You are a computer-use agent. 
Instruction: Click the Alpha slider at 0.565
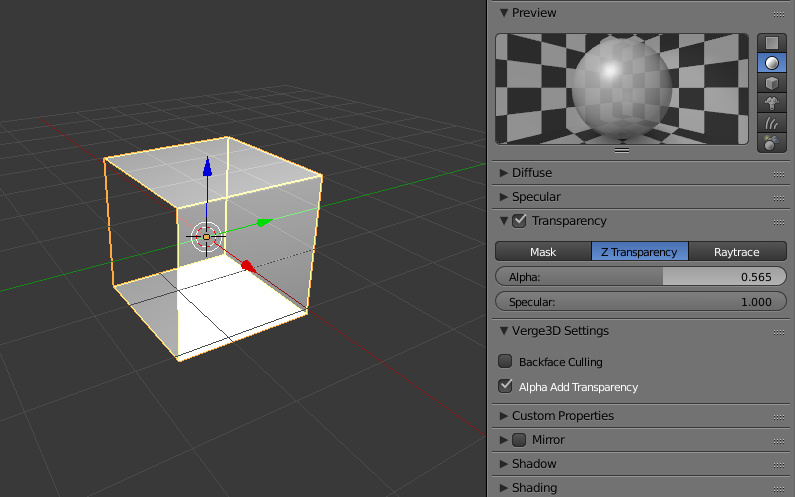pos(641,276)
